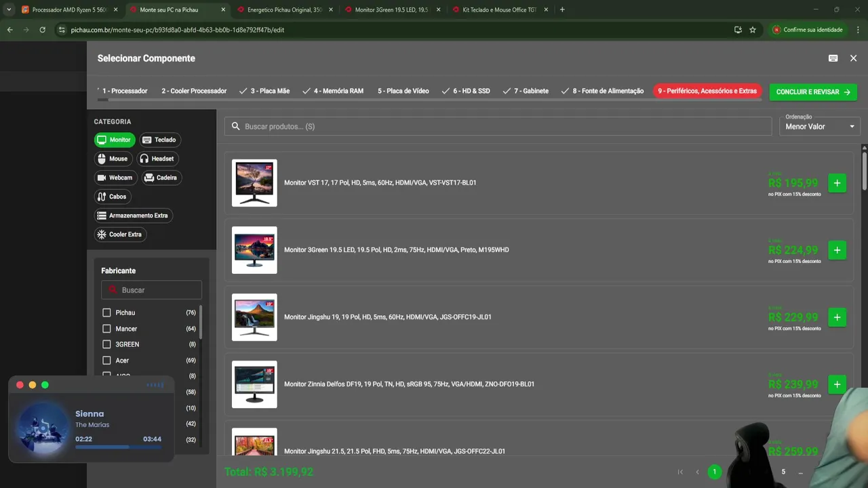Go to previous page of results

click(x=697, y=472)
